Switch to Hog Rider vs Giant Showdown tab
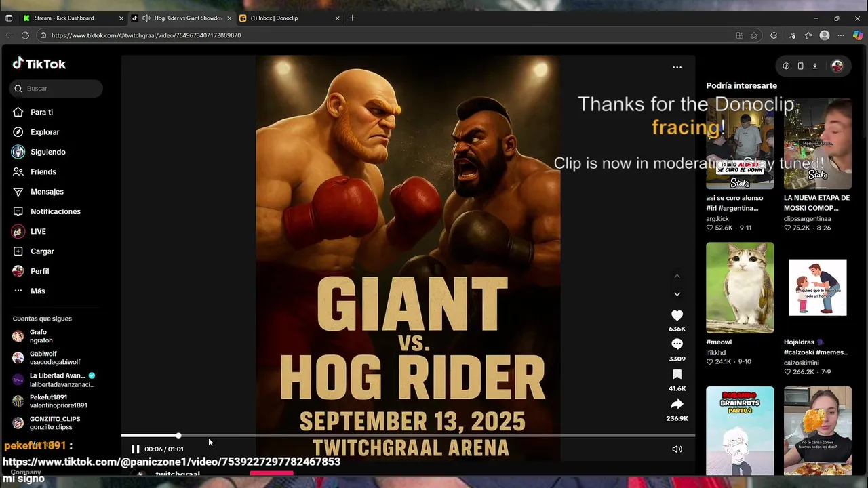Viewport: 868px width, 488px height. 182,18
